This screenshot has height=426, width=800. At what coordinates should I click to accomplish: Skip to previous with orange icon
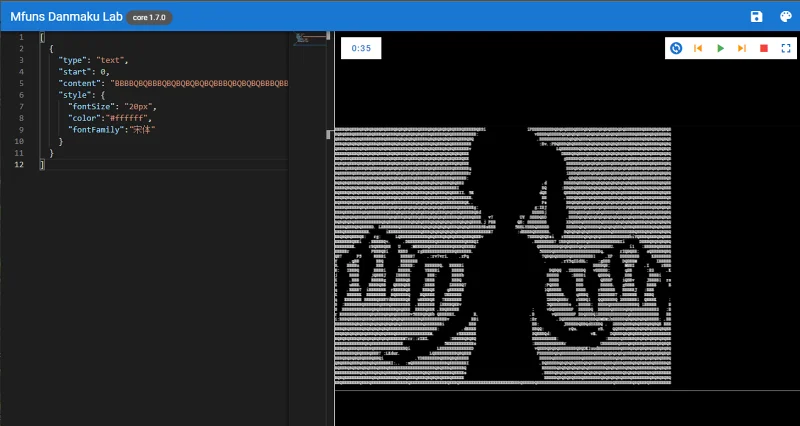click(698, 48)
